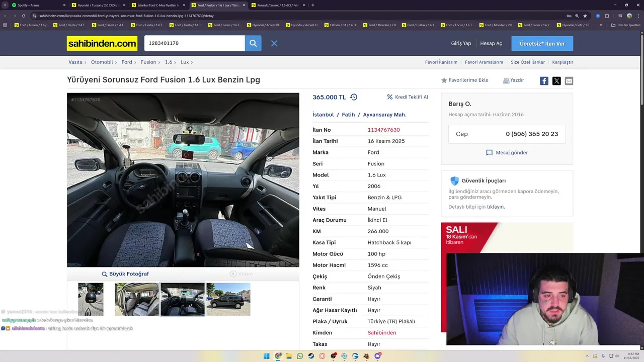This screenshot has height=362, width=644.
Task: Click the Ücretsiz İlan Ver button
Action: click(542, 44)
